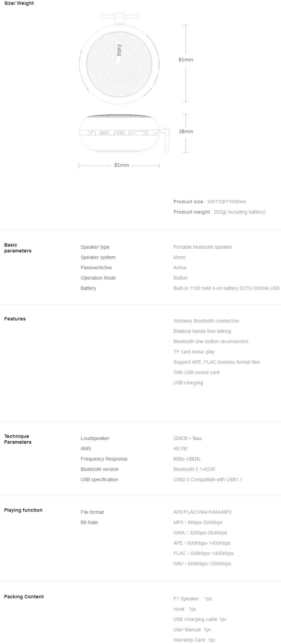This screenshot has height=644, width=281.
Task: Click the Bluetooth version spec label
Action: (100, 469)
